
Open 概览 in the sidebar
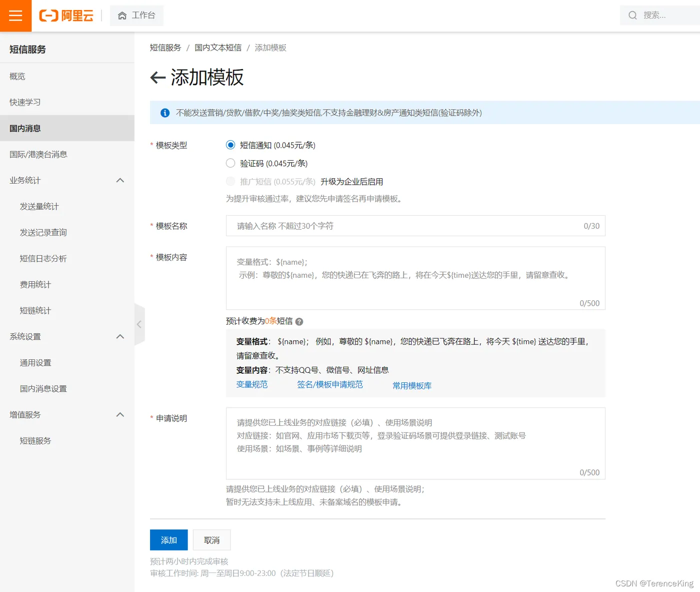point(67,76)
